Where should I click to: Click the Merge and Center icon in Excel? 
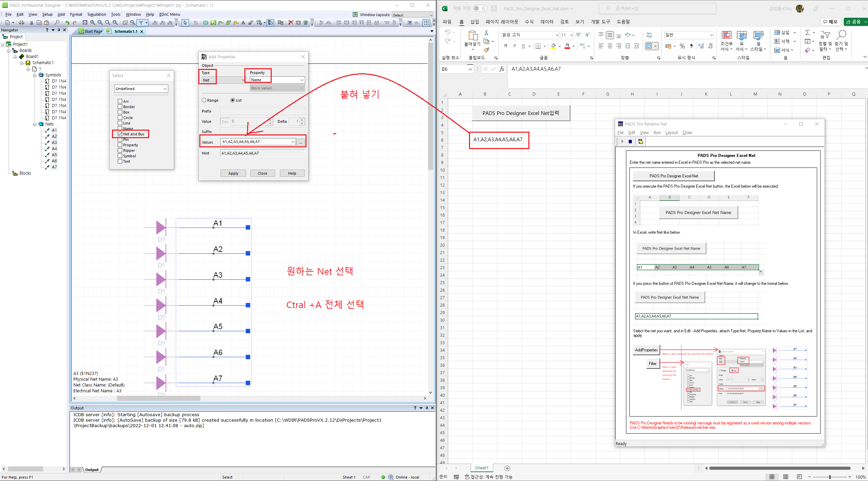pyautogui.click(x=649, y=46)
